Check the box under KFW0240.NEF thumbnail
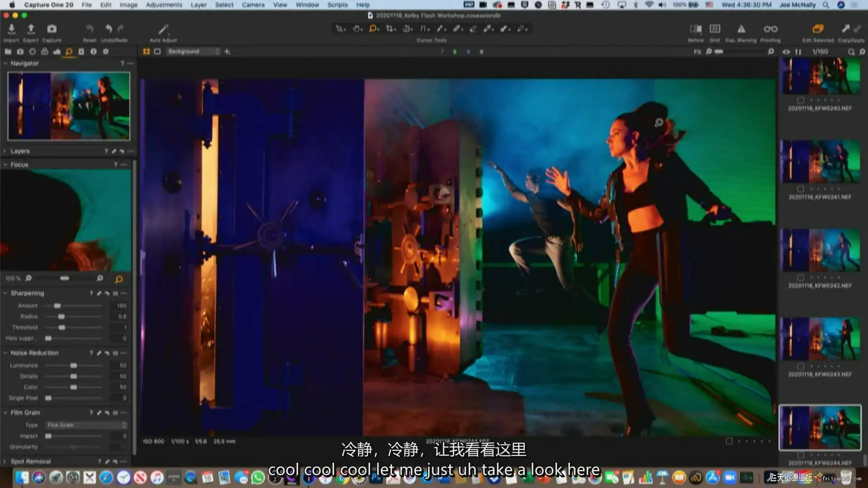The width and height of the screenshot is (868, 488). (x=801, y=100)
